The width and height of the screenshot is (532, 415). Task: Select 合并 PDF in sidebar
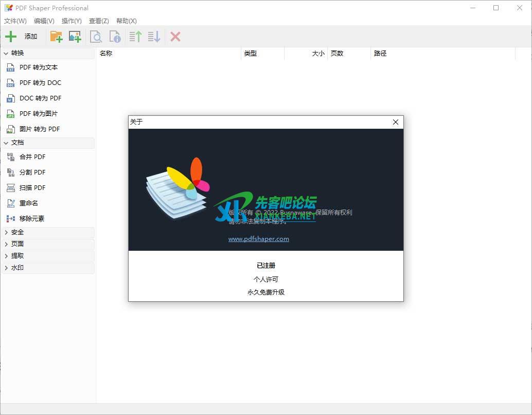[32, 157]
